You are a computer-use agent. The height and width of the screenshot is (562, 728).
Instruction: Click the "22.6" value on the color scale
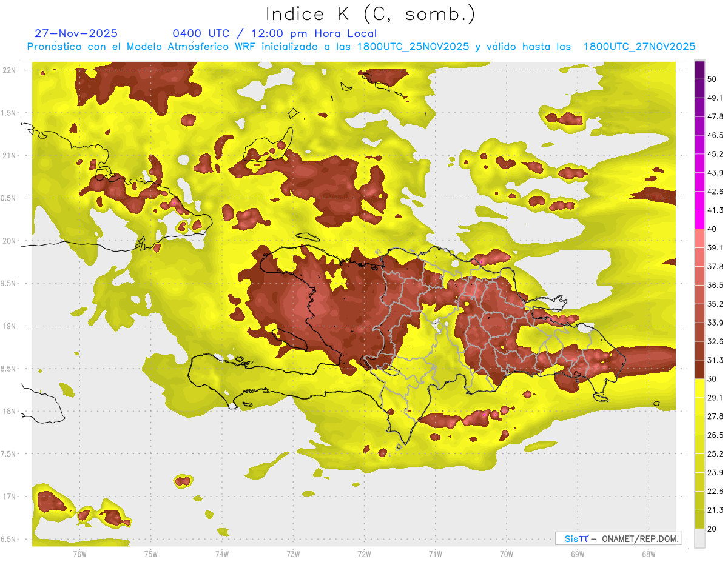pos(716,491)
